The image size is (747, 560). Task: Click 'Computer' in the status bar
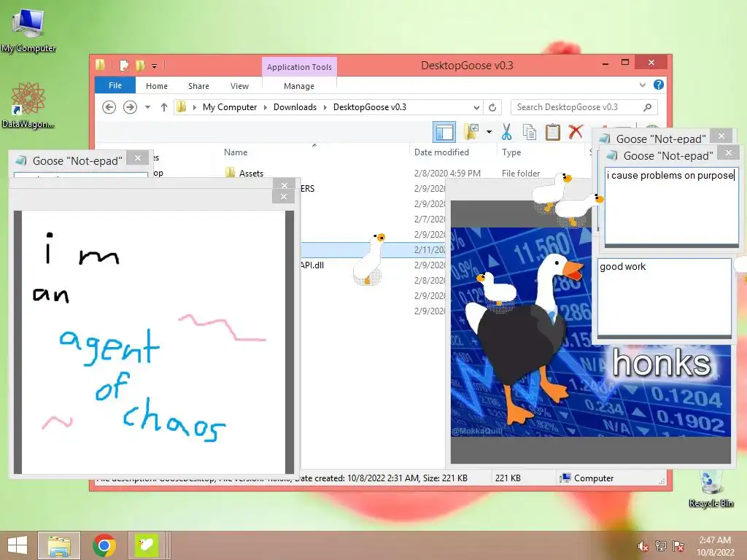click(594, 478)
